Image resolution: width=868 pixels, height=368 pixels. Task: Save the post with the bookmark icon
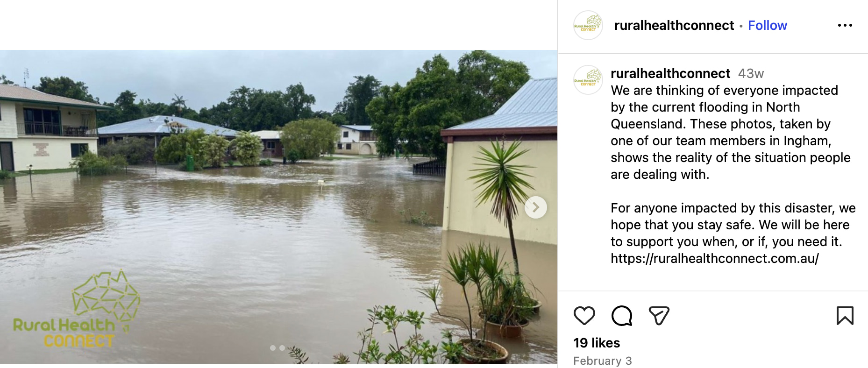coord(846,316)
